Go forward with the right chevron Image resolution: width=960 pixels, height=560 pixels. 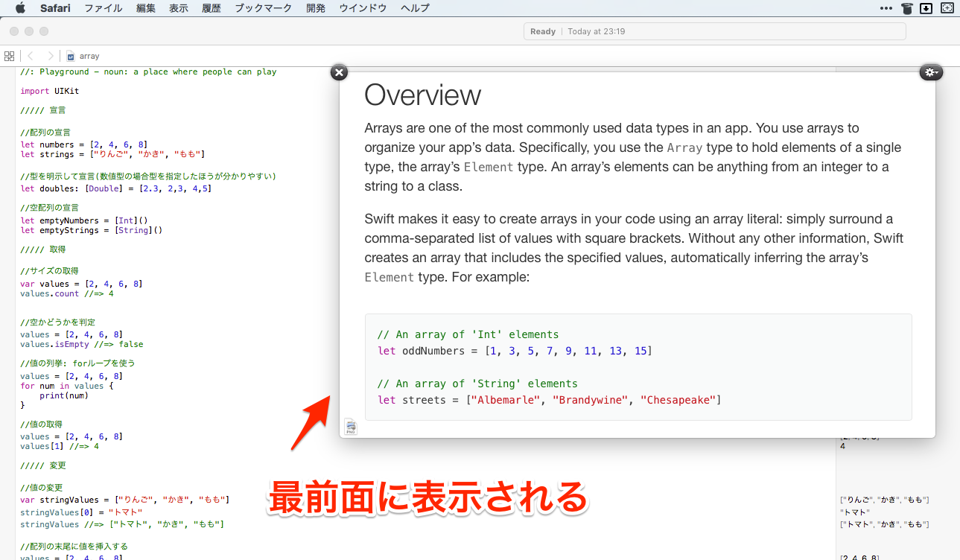[x=50, y=56]
